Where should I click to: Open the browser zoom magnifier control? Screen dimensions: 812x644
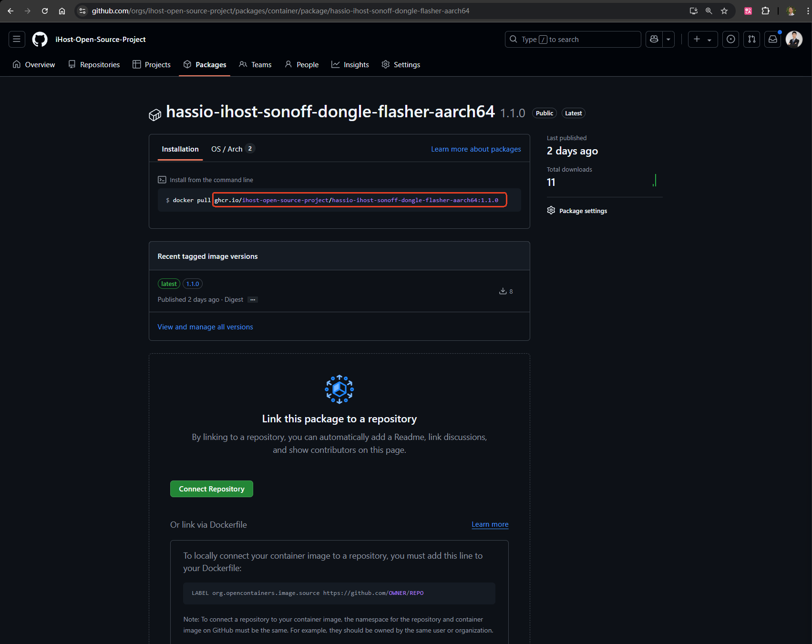click(x=709, y=11)
